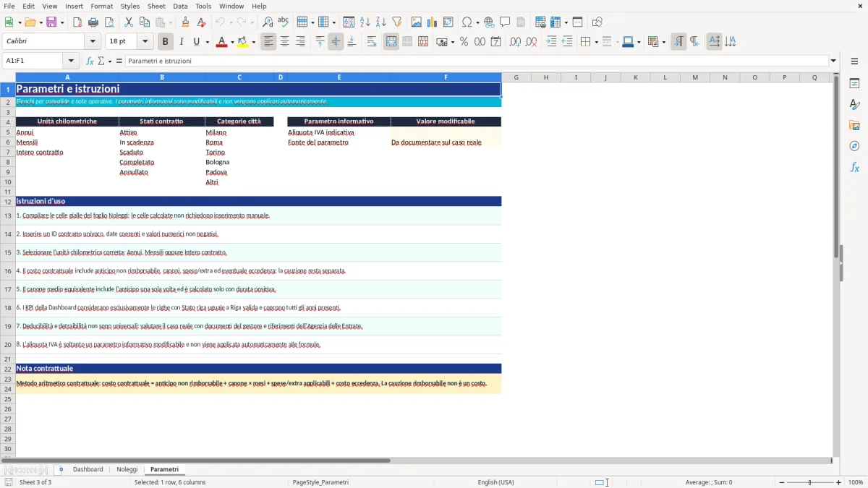Viewport: 868px width, 488px height.
Task: Open the sidebar Properties panel
Action: [x=854, y=84]
